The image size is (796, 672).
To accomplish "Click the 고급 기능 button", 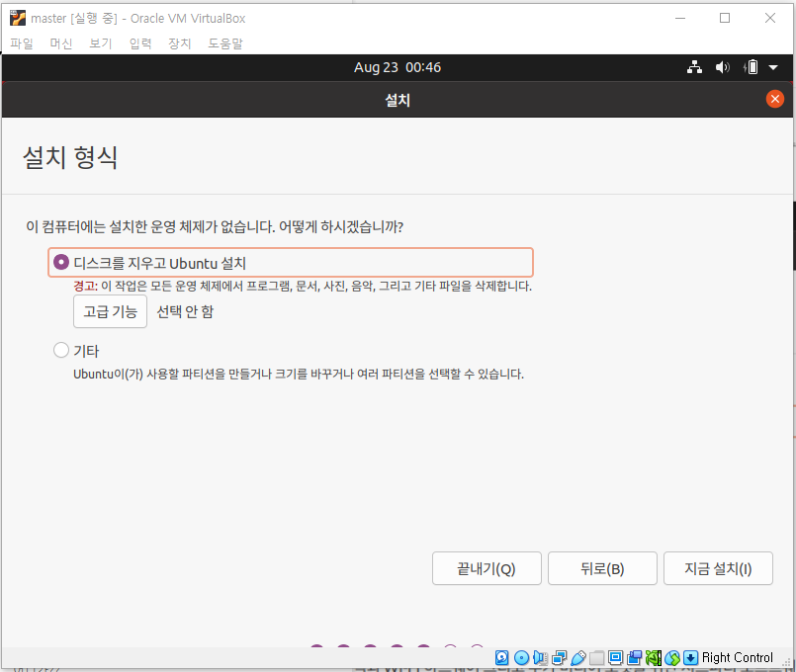I will (110, 311).
